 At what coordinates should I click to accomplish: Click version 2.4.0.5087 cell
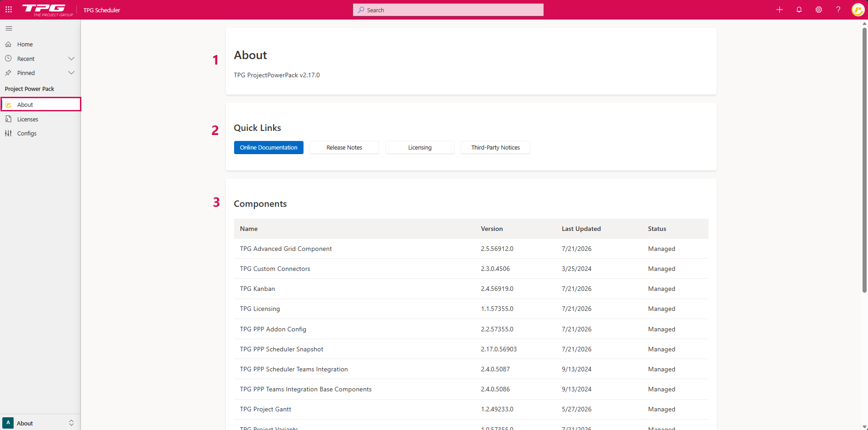pos(495,369)
